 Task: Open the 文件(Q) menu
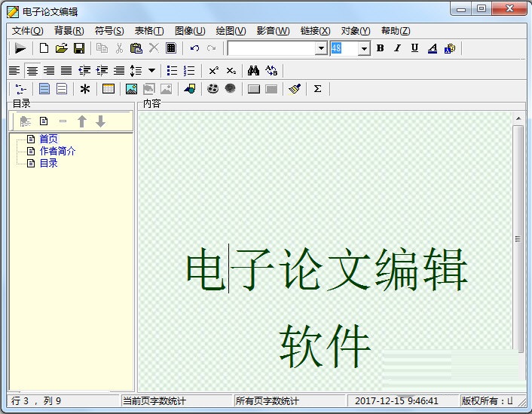(x=27, y=31)
